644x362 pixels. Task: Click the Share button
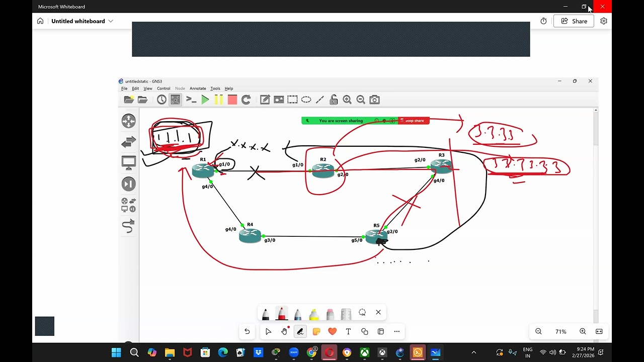(x=574, y=21)
